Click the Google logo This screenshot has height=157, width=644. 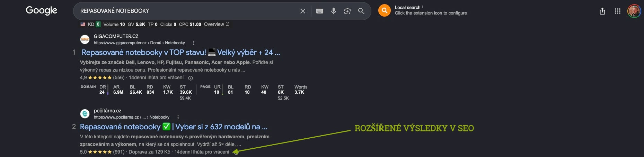(42, 11)
